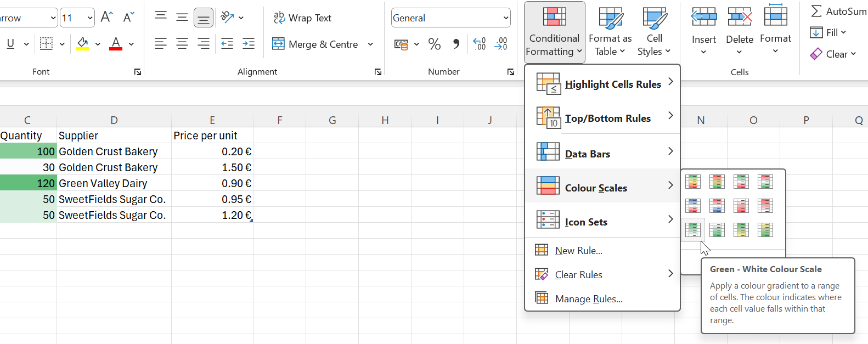Open Number Format combo box
This screenshot has width=868, height=344.
[x=451, y=18]
